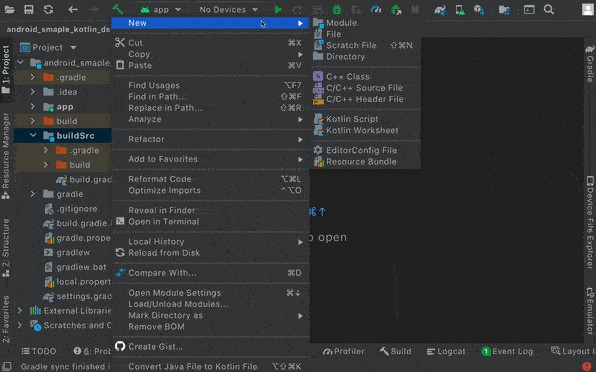
Task: Open the Analyze submenu
Action: point(210,119)
